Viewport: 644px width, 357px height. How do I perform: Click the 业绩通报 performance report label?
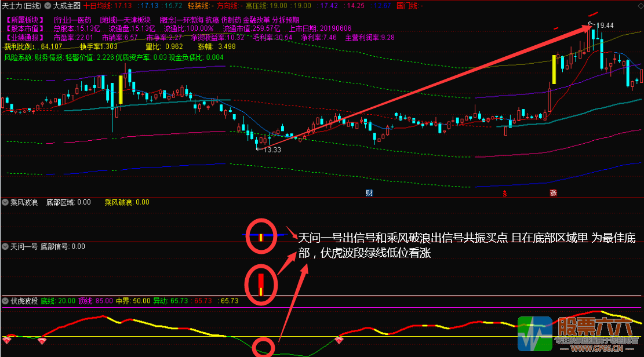[24, 37]
